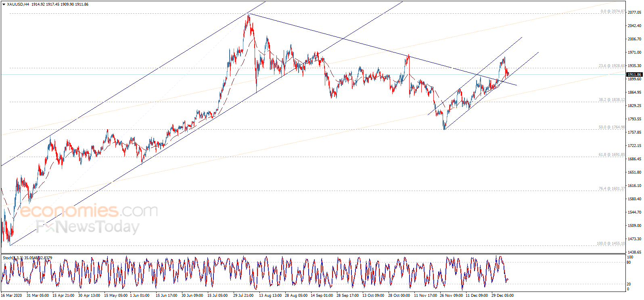Click the 38.2 @ 1838.12 Fibonacci label
644x300 pixels.
[612, 100]
